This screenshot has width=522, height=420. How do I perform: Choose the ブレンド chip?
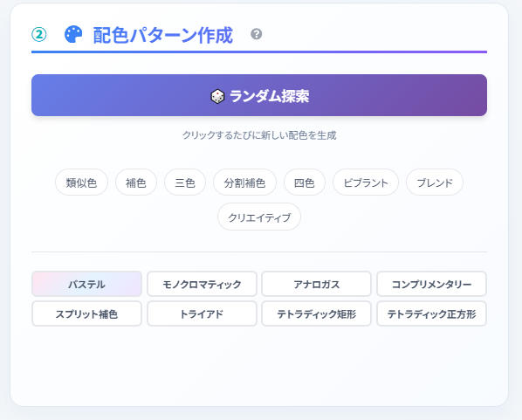pos(435,182)
